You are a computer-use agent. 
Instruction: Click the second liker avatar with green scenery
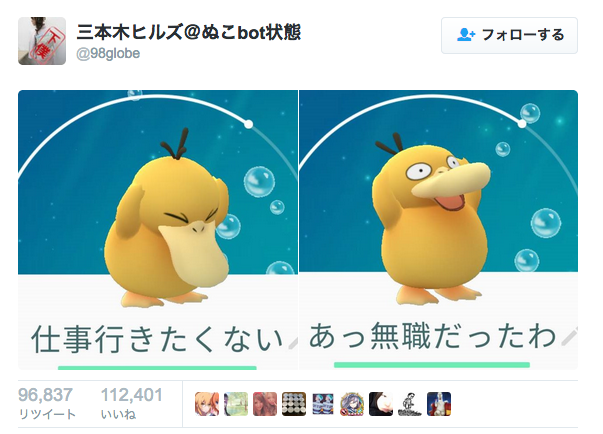pyautogui.click(x=236, y=404)
